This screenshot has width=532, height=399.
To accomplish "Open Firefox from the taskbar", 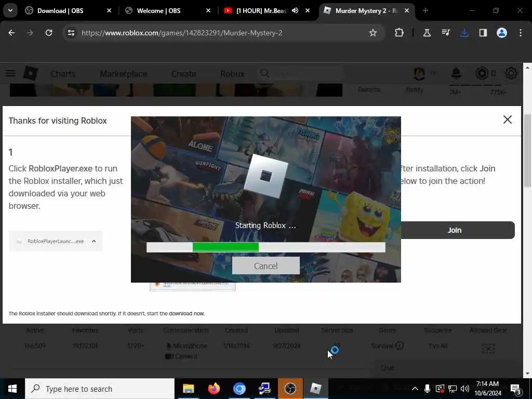I will click(214, 389).
